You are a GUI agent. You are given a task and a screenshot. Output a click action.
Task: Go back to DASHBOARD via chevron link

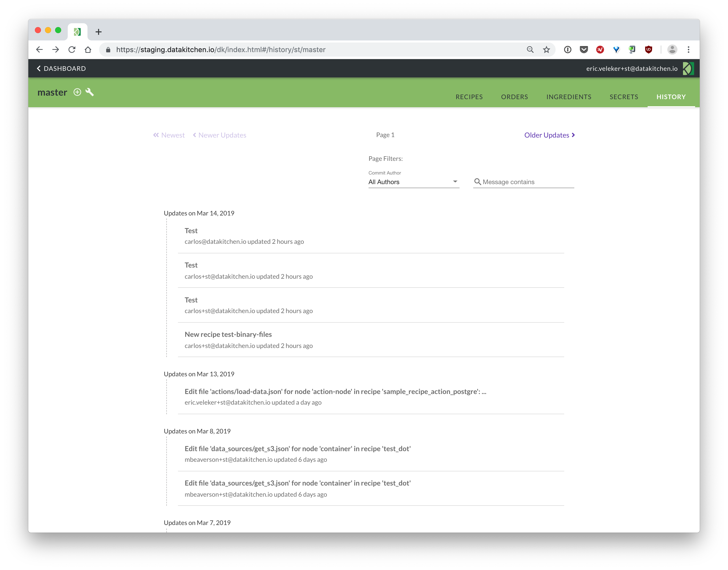(x=61, y=69)
